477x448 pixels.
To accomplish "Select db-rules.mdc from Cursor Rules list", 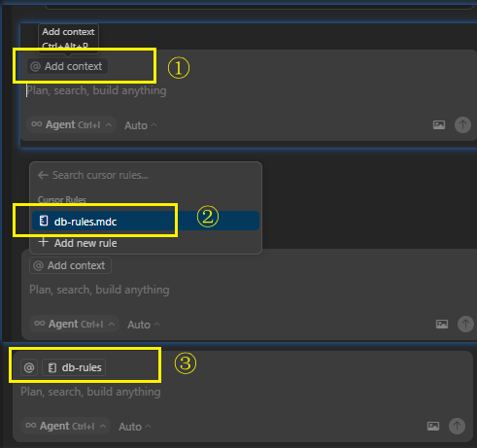I will coord(146,221).
